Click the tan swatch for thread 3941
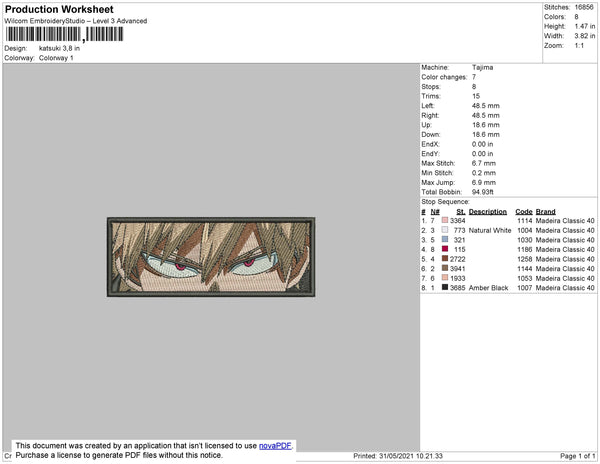The image size is (600, 464). 445,268
